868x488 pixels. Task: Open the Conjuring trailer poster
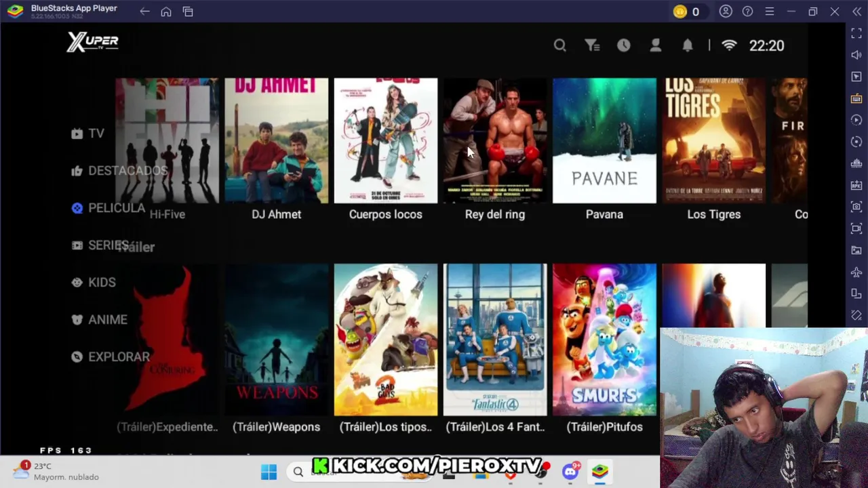[x=167, y=340]
